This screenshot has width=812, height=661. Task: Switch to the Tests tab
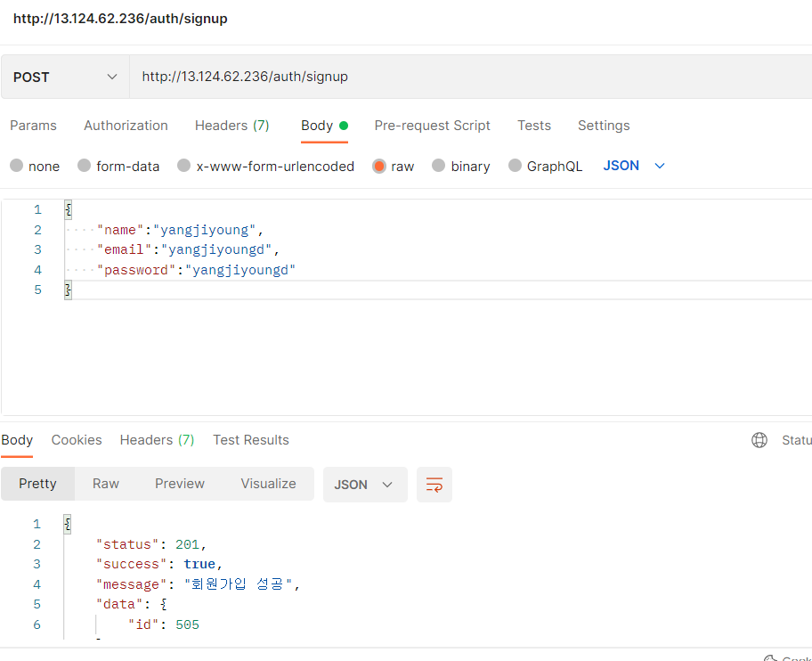534,126
